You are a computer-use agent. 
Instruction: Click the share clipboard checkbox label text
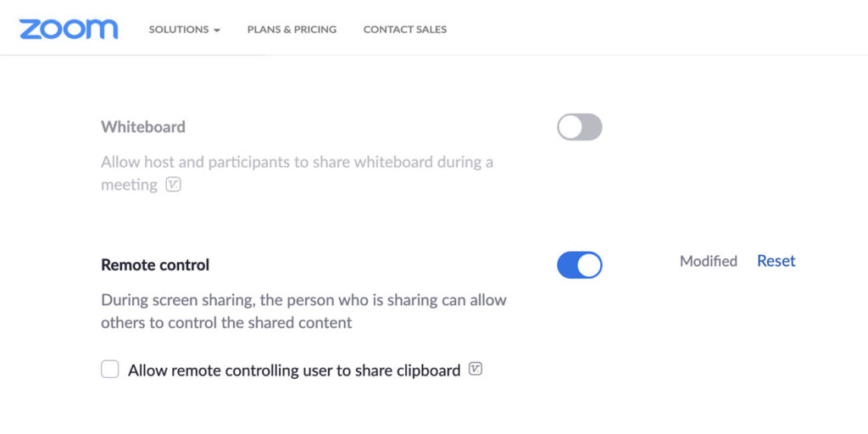(294, 370)
